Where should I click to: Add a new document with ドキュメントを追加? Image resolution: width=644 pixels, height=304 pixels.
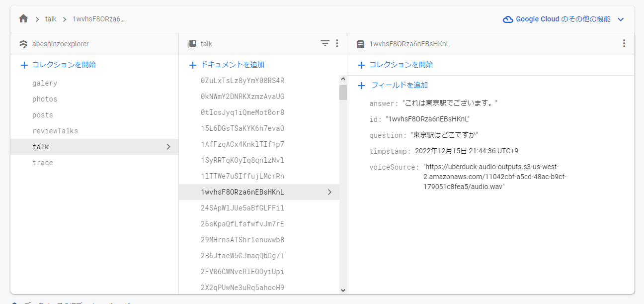(x=227, y=65)
